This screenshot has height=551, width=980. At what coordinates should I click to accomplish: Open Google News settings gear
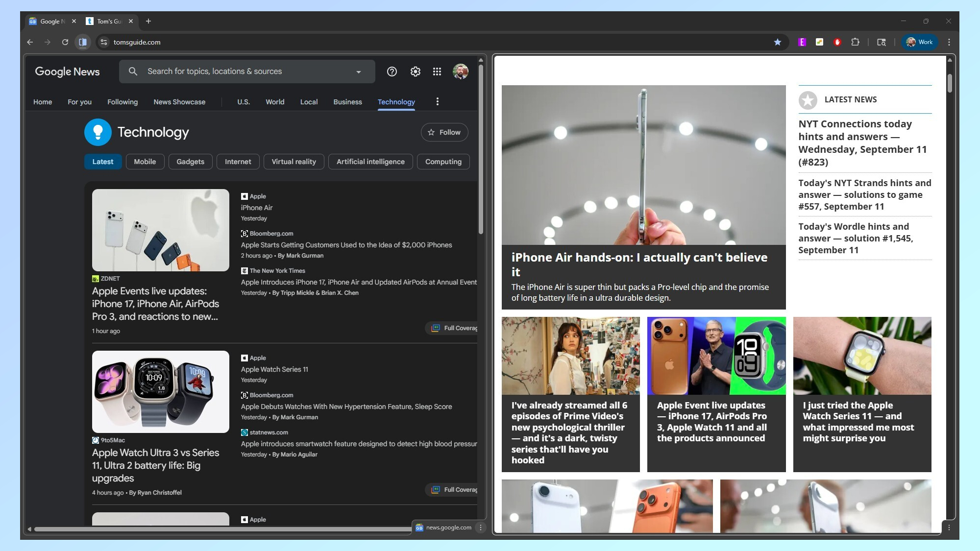[415, 72]
